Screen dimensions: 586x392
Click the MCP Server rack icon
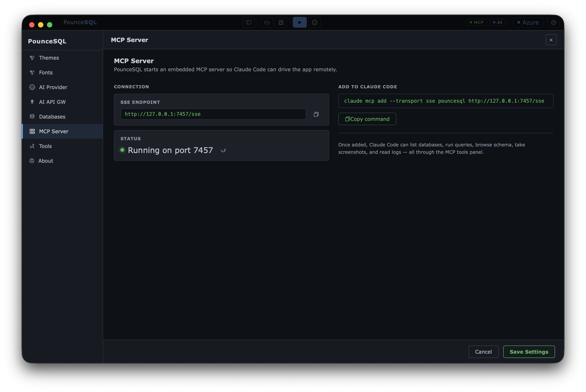pos(32,131)
